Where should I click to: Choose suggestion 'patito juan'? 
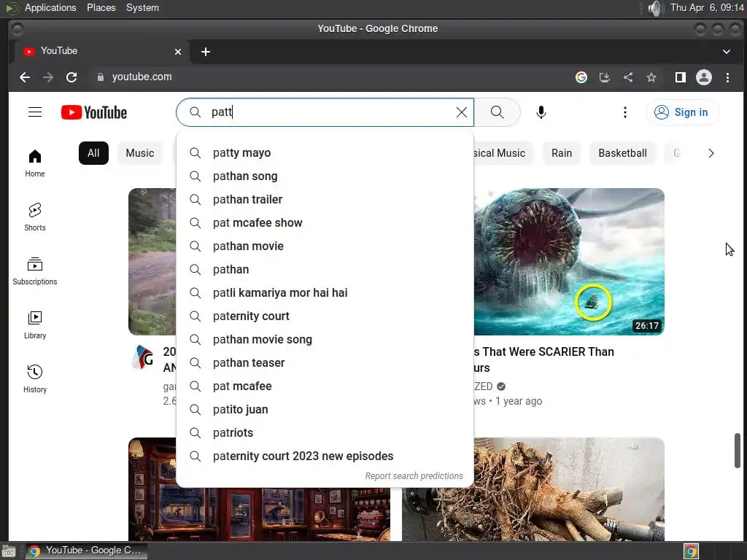[325, 410]
